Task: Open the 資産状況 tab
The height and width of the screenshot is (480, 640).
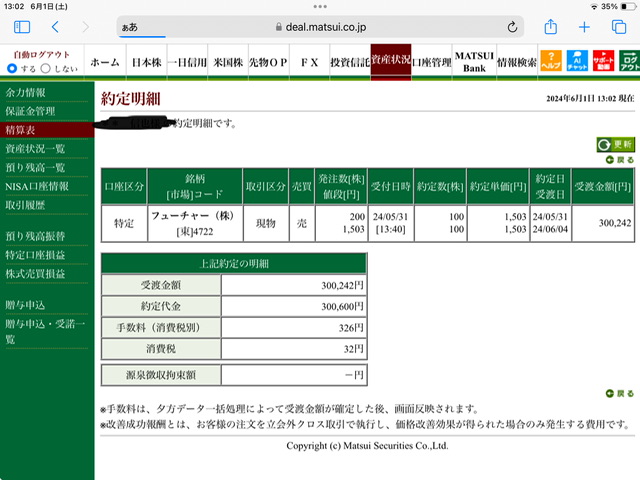Action: (x=391, y=60)
